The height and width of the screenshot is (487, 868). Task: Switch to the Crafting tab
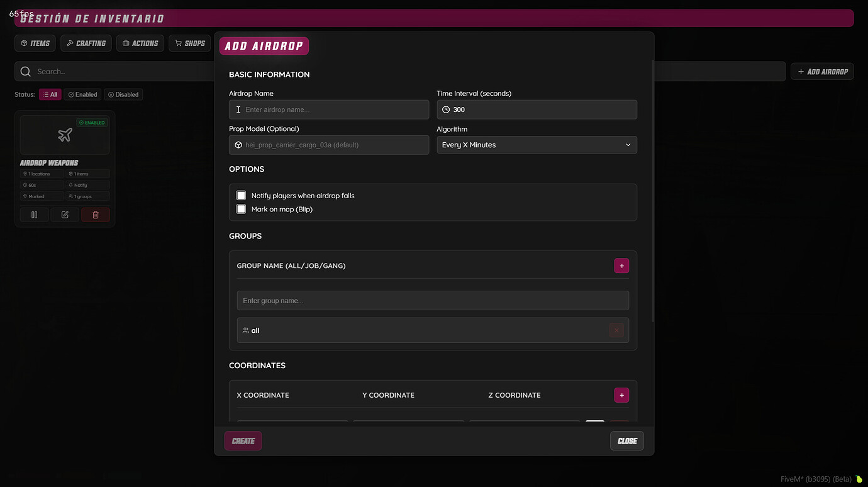86,43
